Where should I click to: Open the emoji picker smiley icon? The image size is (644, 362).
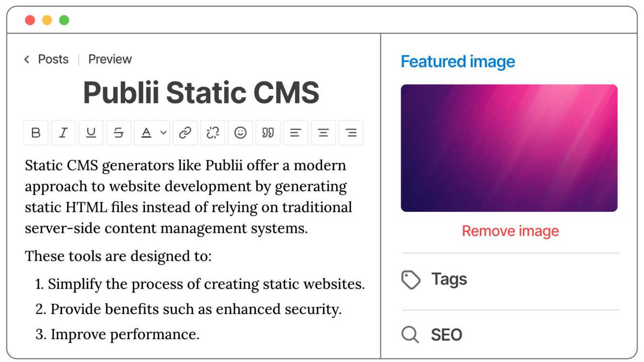(241, 133)
